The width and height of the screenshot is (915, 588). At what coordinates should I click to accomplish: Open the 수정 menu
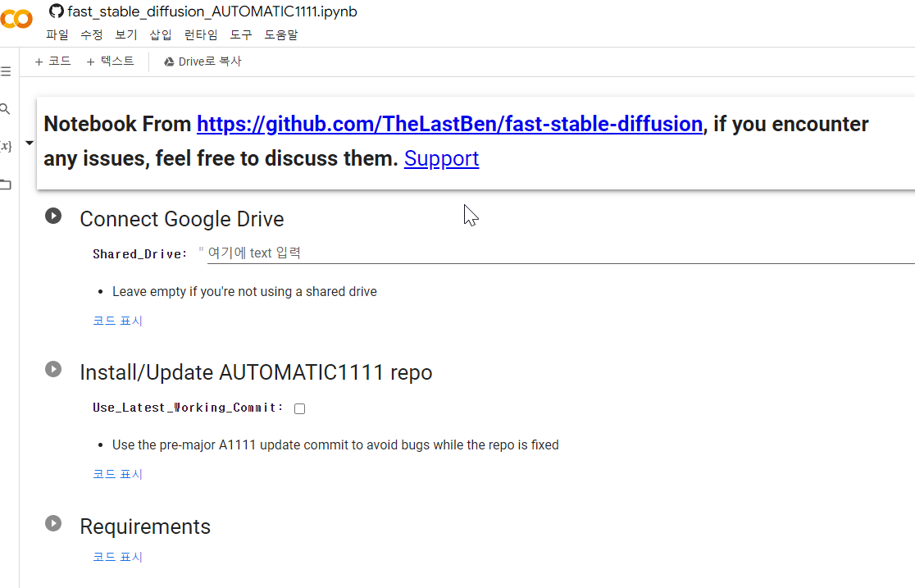(92, 35)
